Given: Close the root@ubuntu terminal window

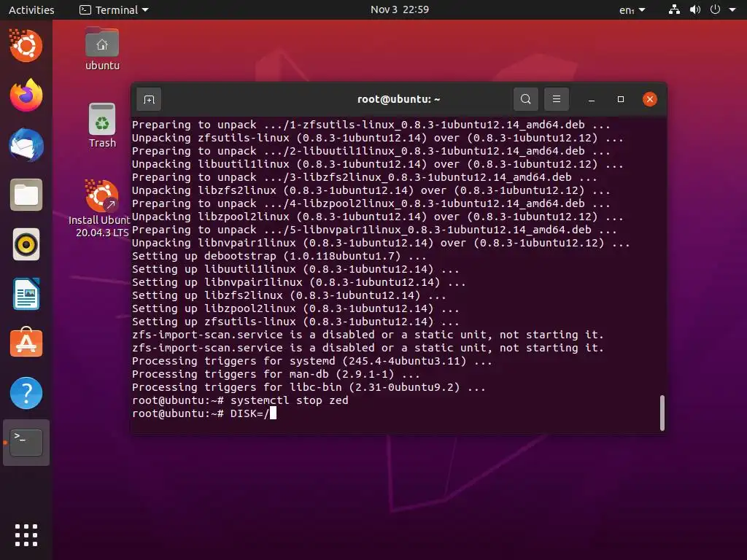Looking at the screenshot, I should tap(649, 99).
